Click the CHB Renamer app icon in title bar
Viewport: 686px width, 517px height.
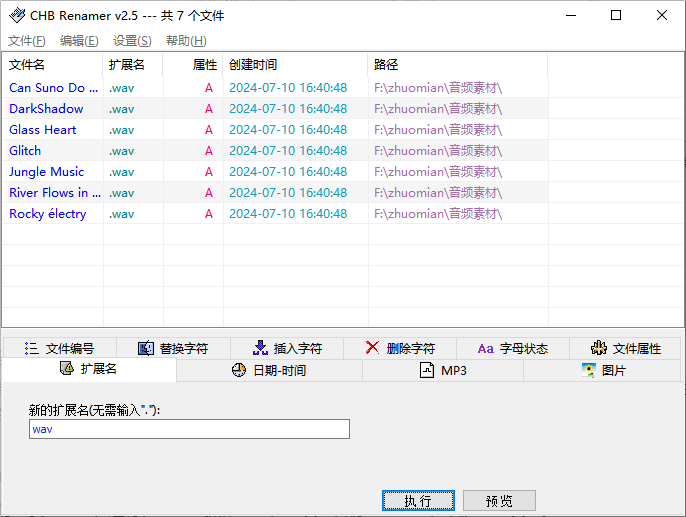[17, 15]
